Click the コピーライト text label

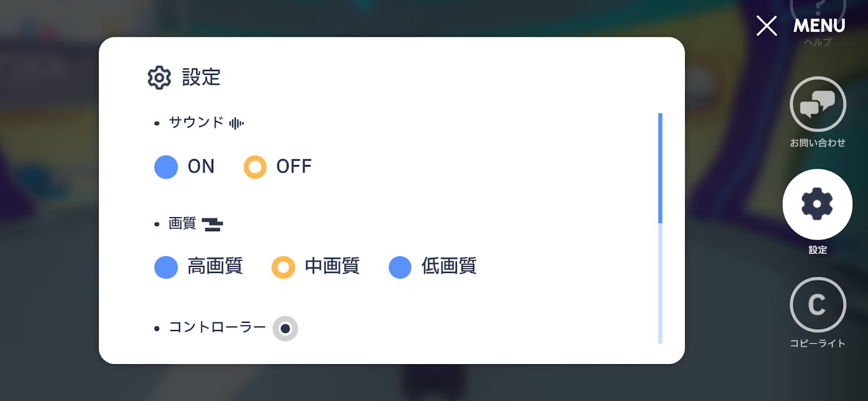pos(818,343)
